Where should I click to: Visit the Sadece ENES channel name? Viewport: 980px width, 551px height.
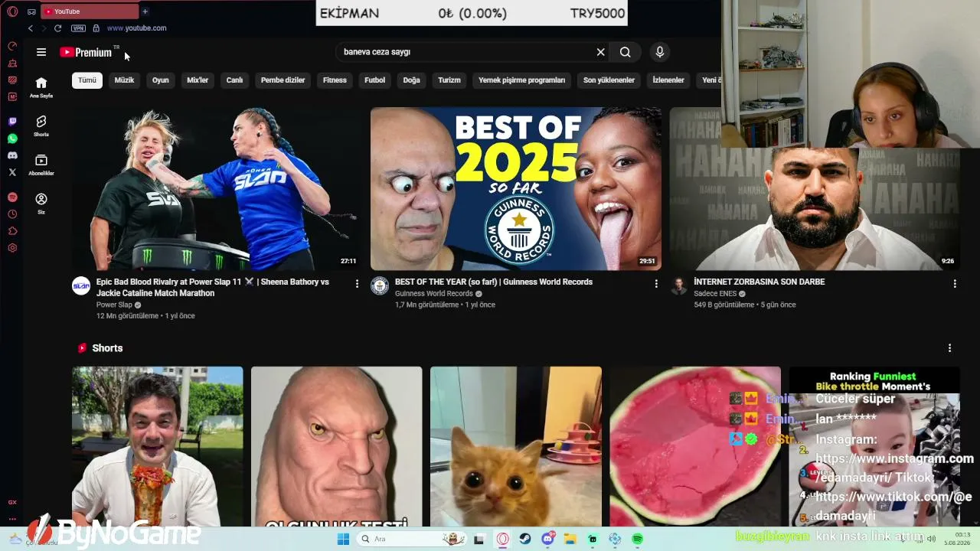(715, 294)
